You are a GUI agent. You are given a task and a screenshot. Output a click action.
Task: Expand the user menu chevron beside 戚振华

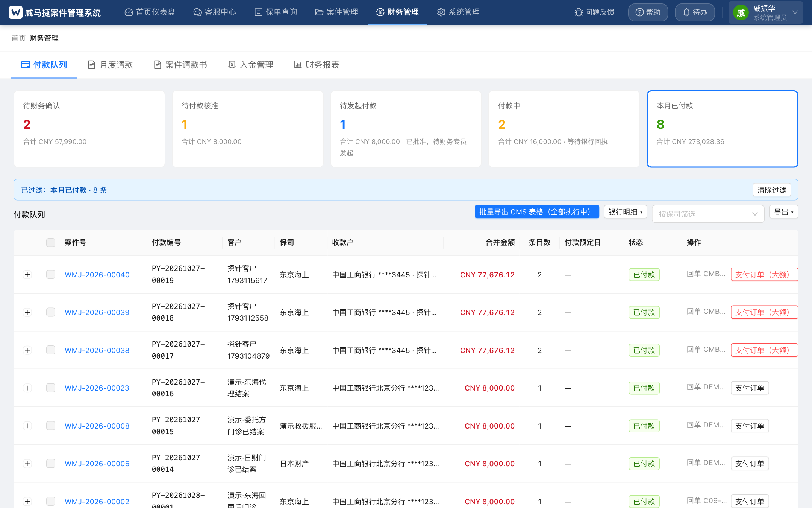pos(795,12)
